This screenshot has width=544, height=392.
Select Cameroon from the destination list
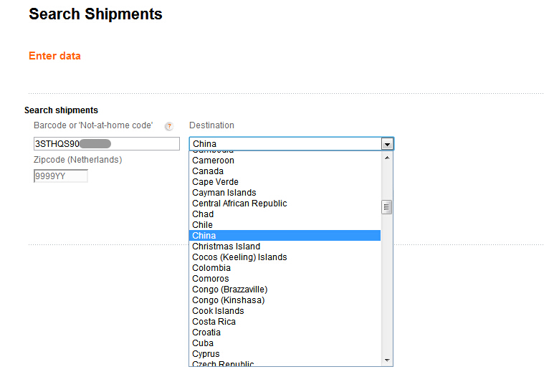(x=285, y=161)
